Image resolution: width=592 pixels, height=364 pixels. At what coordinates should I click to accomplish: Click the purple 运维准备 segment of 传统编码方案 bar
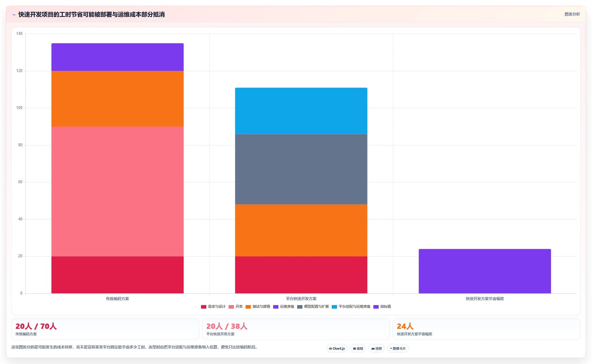118,57
